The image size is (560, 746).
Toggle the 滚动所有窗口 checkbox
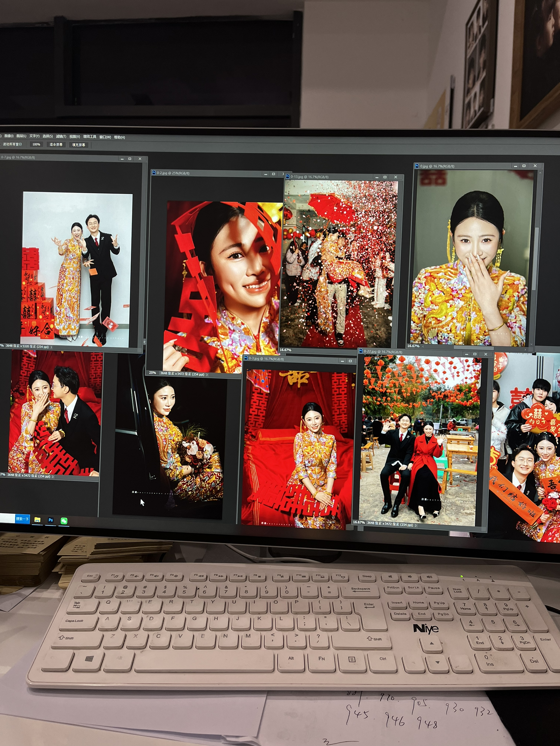pyautogui.click(x=1, y=144)
